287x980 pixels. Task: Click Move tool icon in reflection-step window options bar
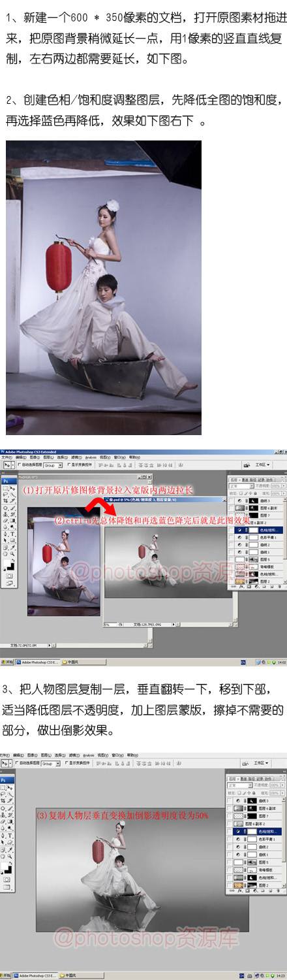pyautogui.click(x=5, y=764)
